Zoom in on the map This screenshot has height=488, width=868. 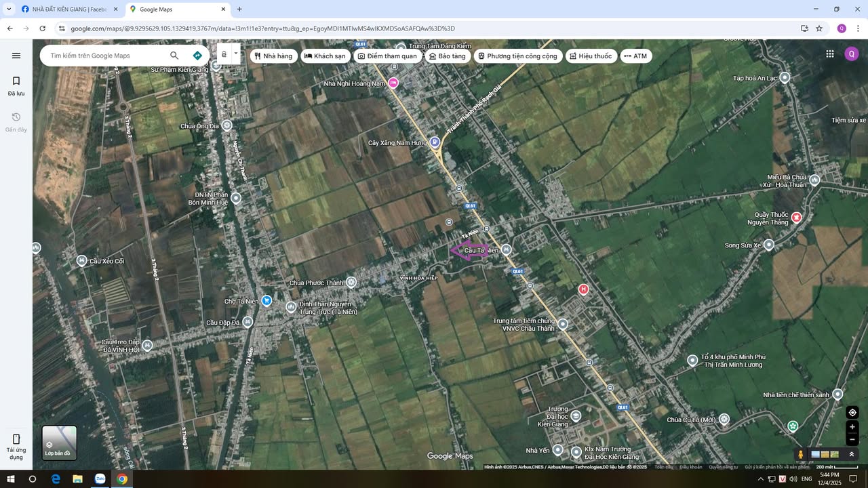pos(852,427)
